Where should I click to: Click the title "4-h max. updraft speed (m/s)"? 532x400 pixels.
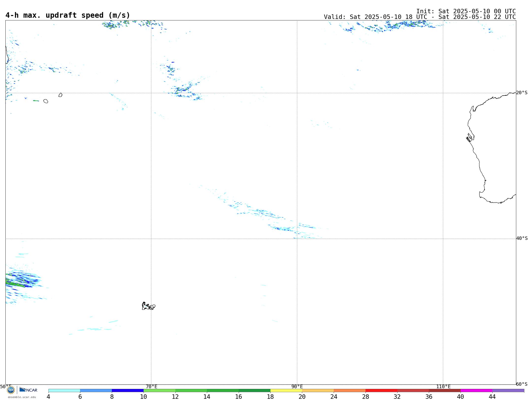coord(68,15)
